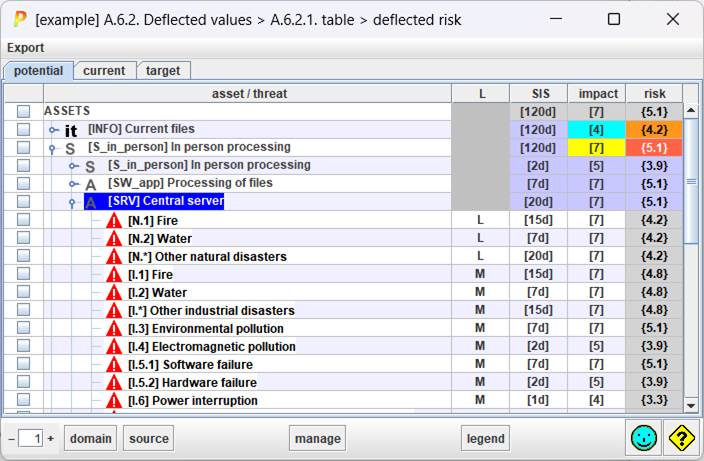The width and height of the screenshot is (704, 461).
Task: Click the green smiley face icon
Action: click(643, 438)
